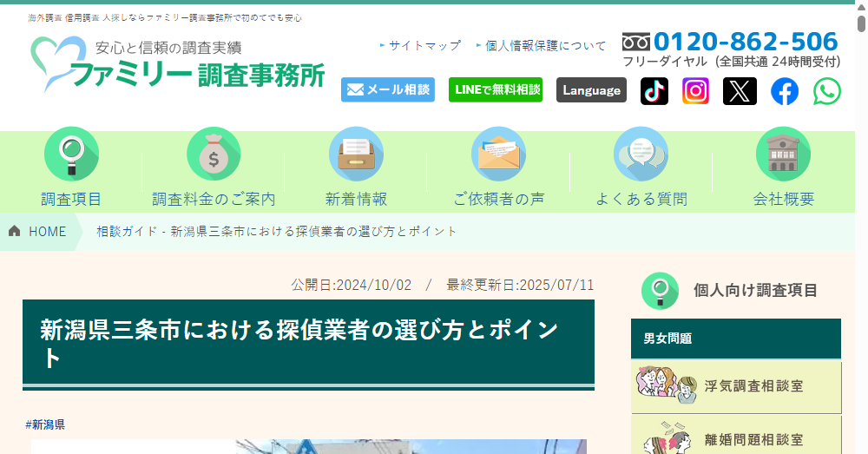Click the #新潟県 hashtag link
Image resolution: width=868 pixels, height=454 pixels.
point(45,424)
